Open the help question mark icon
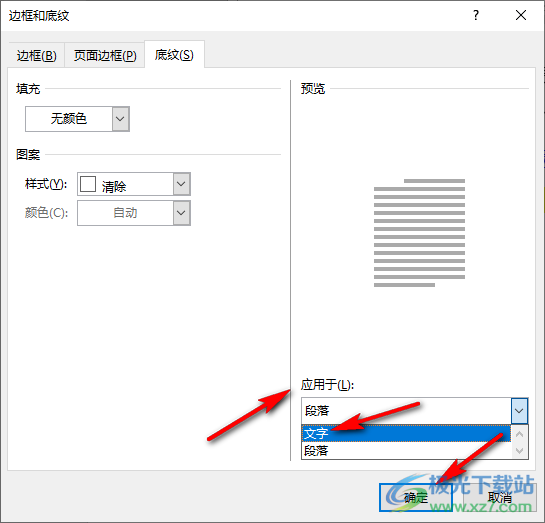This screenshot has height=523, width=545. pyautogui.click(x=476, y=15)
